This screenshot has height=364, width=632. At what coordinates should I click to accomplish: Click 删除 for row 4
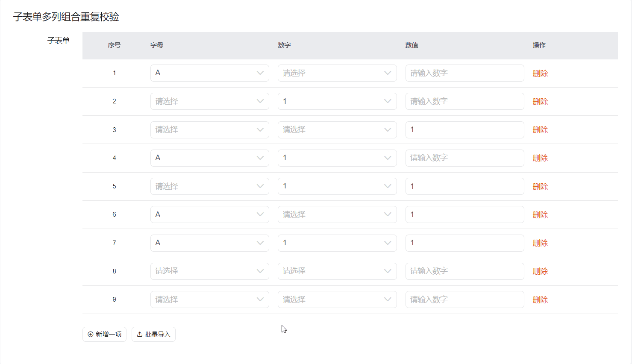click(540, 158)
